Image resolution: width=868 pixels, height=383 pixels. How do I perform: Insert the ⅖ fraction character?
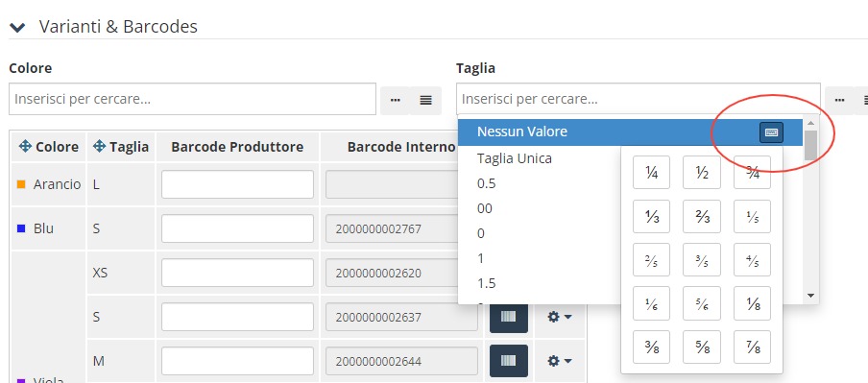tap(652, 259)
